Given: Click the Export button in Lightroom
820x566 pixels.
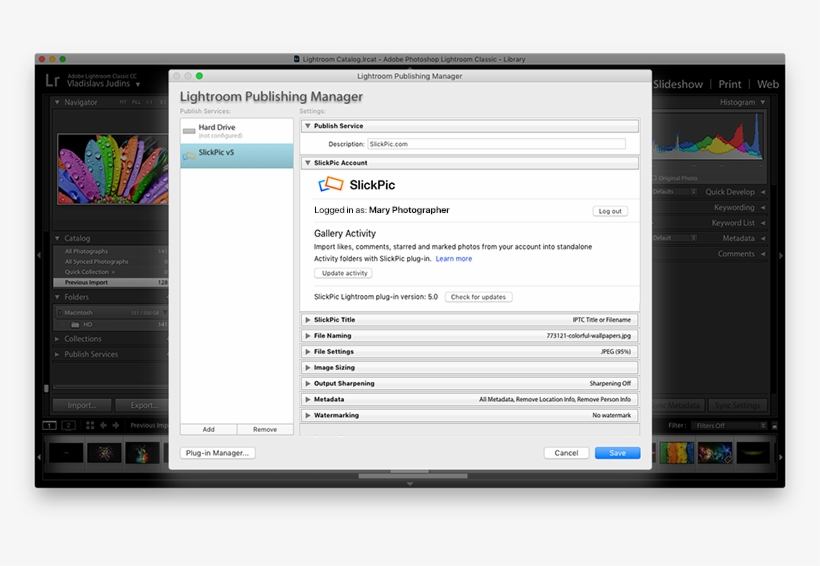Looking at the screenshot, I should pos(142,405).
